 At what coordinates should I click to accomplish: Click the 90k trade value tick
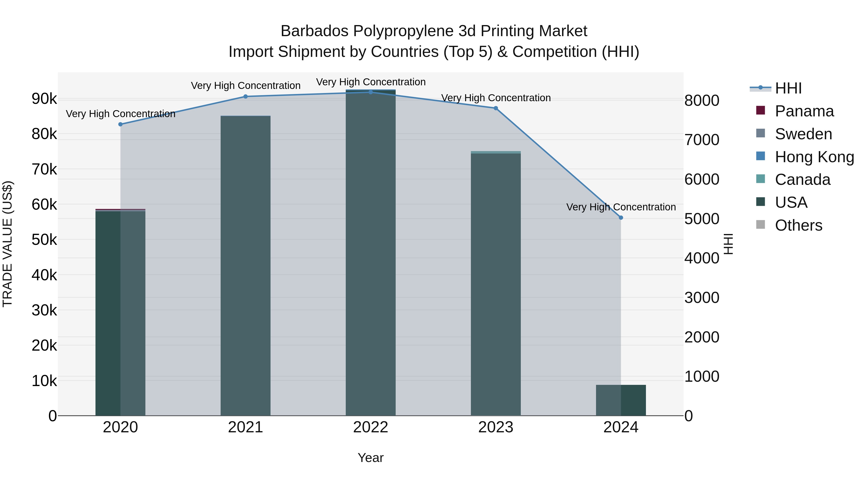tap(44, 99)
